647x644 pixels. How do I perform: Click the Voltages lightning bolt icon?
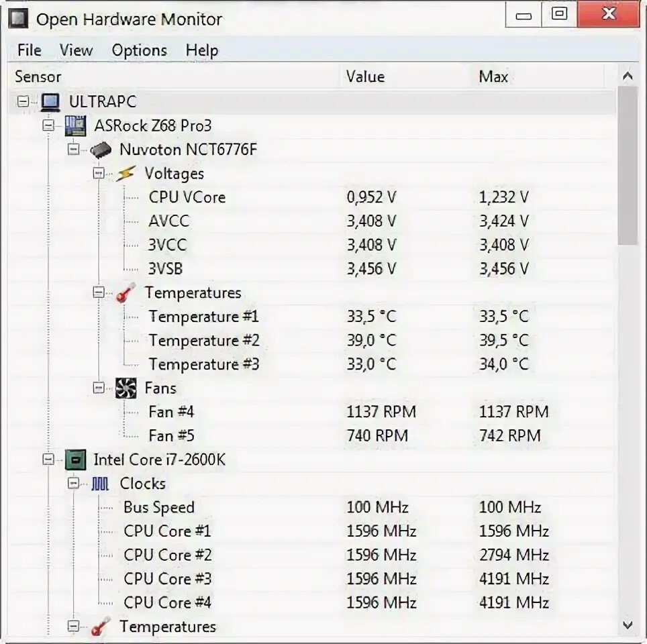click(125, 174)
